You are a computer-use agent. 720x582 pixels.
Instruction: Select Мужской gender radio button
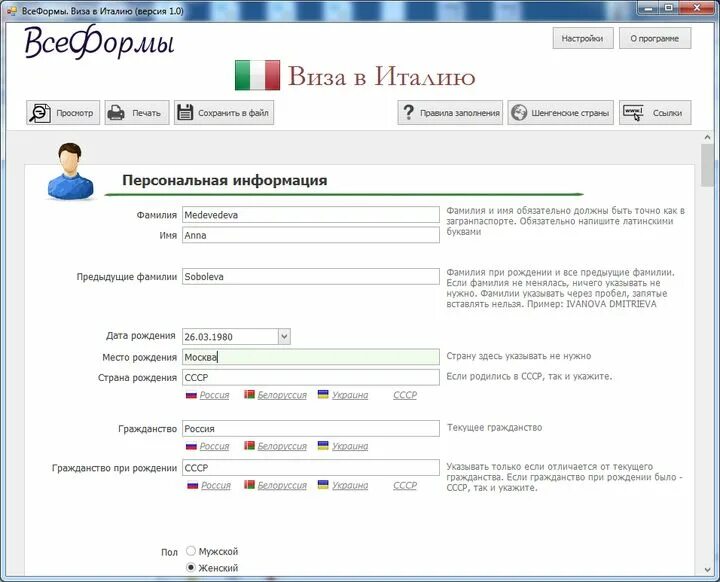[x=191, y=551]
